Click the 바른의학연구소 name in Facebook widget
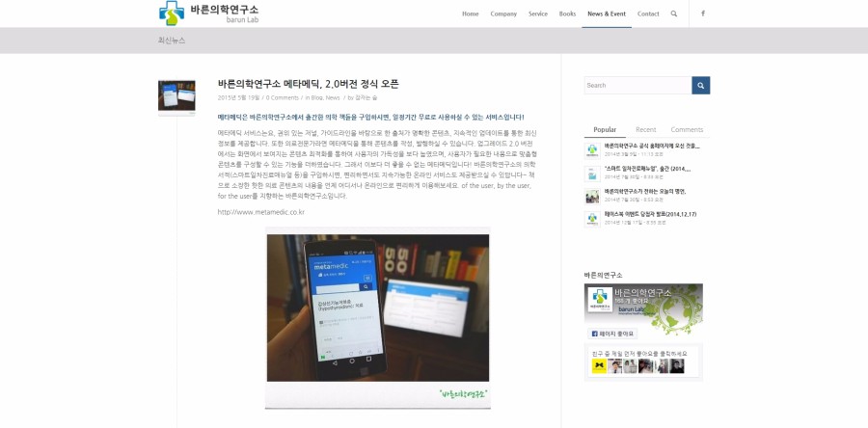This screenshot has height=428, width=868. (x=643, y=292)
